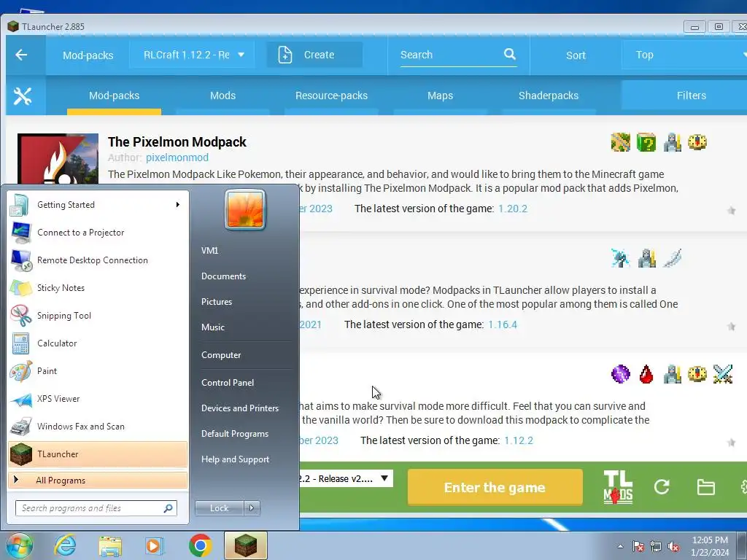The width and height of the screenshot is (747, 560).
Task: Favorite the Pixelmon Modpack with its star
Action: [731, 211]
